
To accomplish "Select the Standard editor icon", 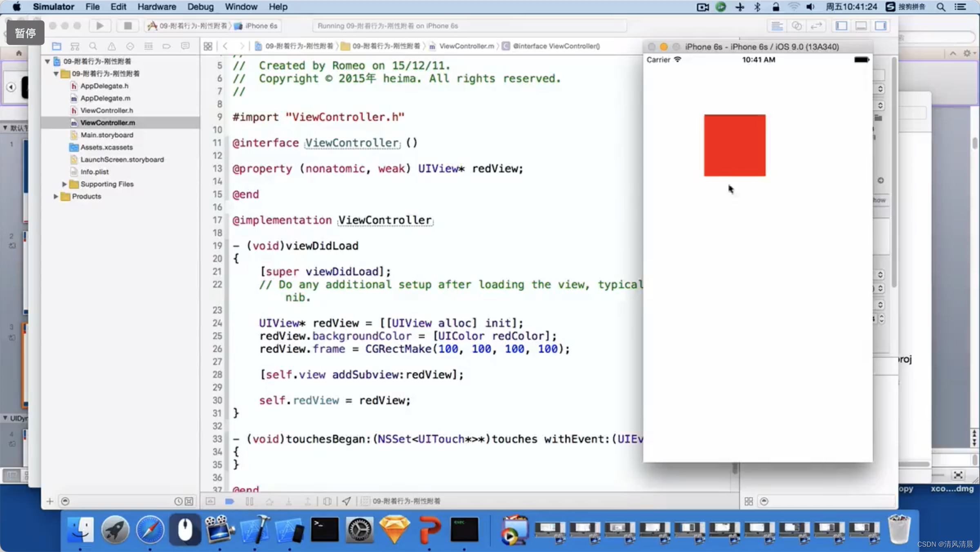I will pyautogui.click(x=777, y=26).
